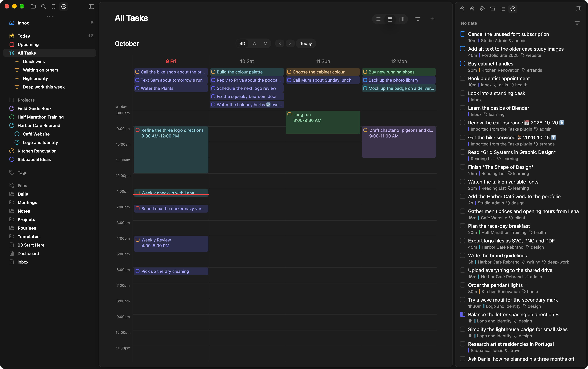588x369 pixels.
Task: Open the 00 Start Here file
Action: click(x=50, y=245)
